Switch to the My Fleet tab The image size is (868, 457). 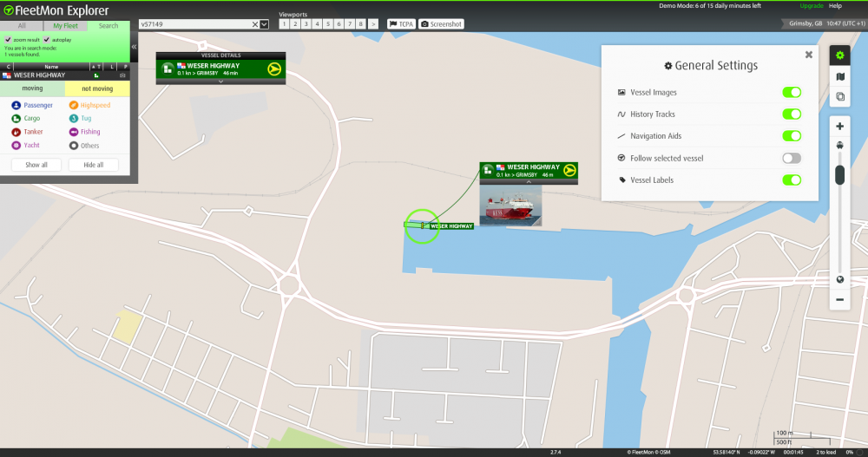(65, 26)
